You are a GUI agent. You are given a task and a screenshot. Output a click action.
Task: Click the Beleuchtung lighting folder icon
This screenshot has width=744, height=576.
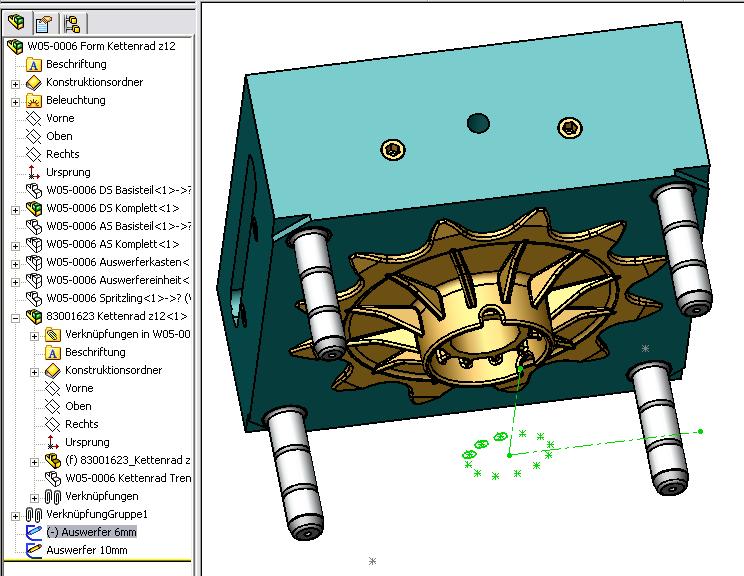click(x=34, y=101)
